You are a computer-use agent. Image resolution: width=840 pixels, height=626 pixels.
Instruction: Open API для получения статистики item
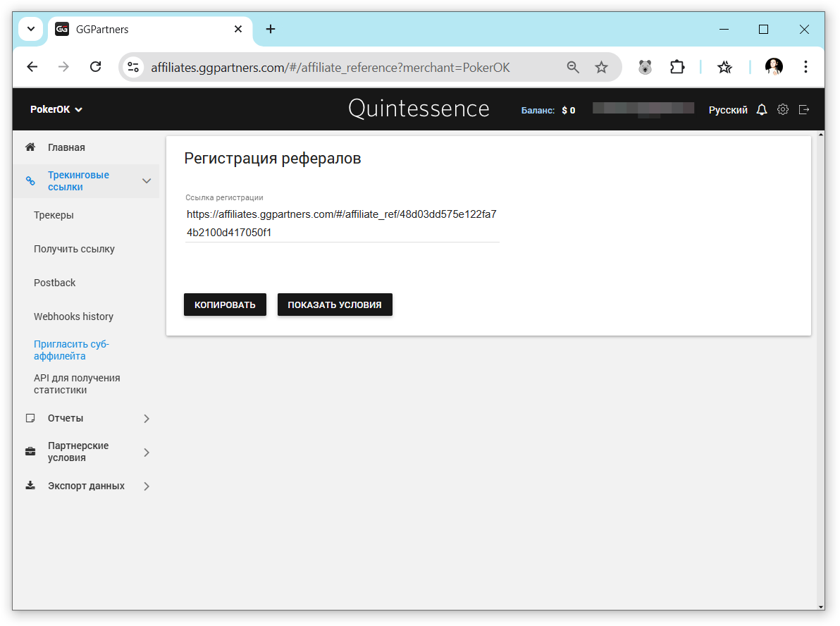77,383
